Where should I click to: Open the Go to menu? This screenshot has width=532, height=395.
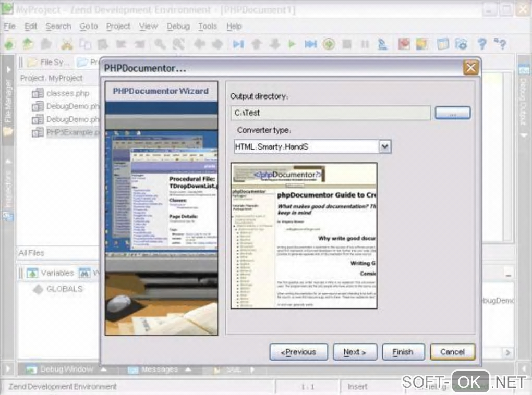point(89,26)
